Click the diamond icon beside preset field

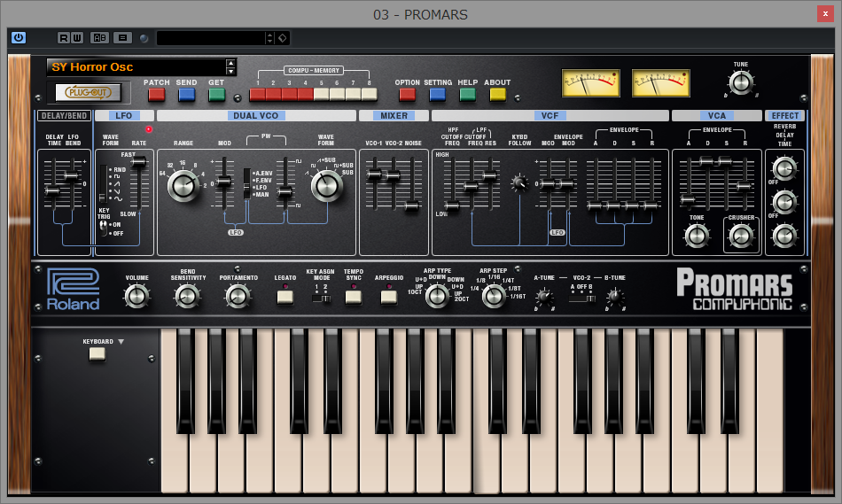coord(283,37)
